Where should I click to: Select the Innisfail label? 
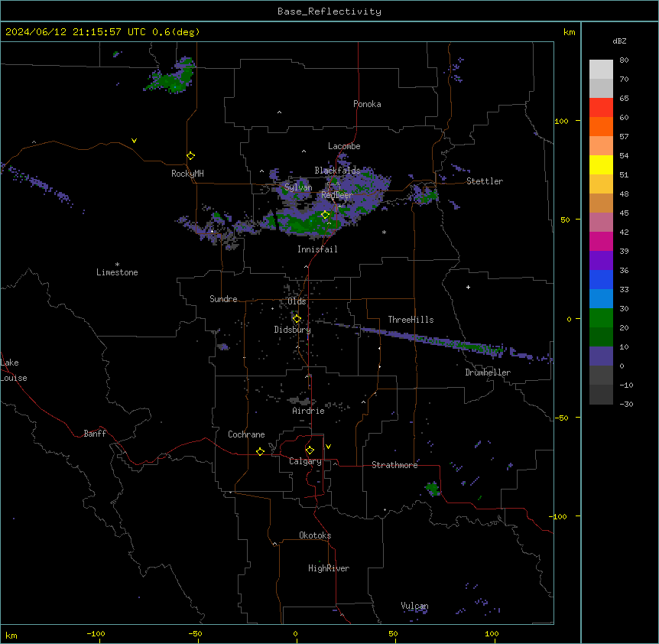(x=317, y=249)
